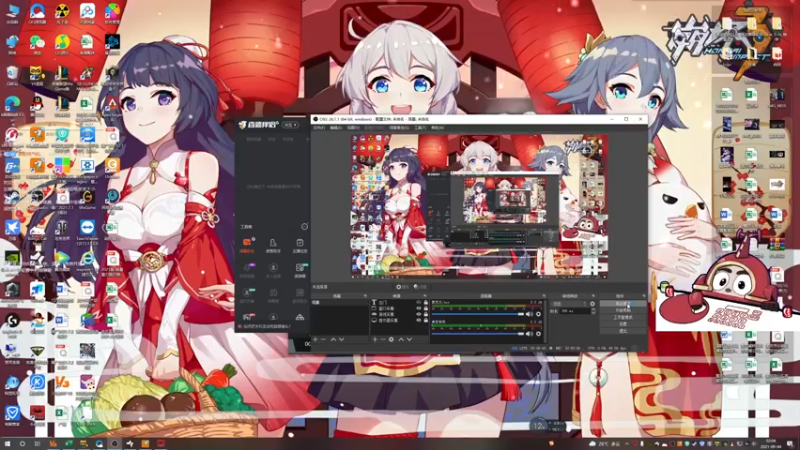The width and height of the screenshot is (800, 450).
Task: Mute the second audio mixer channel
Action: 529,334
